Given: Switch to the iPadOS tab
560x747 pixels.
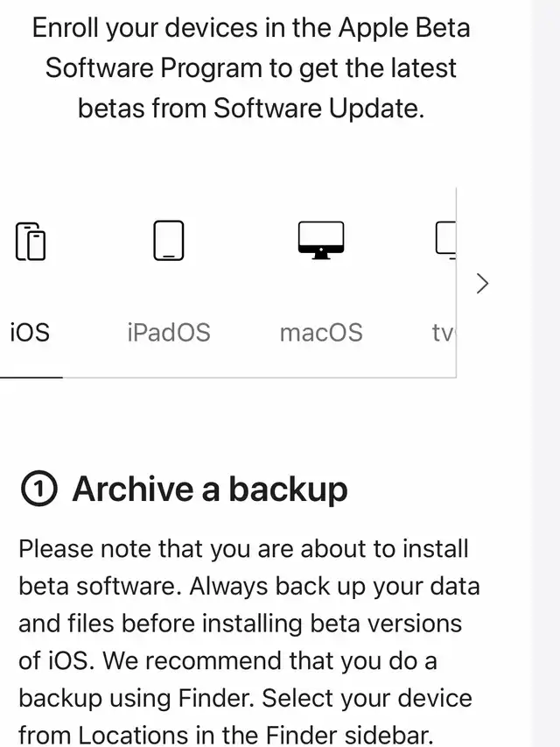Looking at the screenshot, I should [x=169, y=333].
